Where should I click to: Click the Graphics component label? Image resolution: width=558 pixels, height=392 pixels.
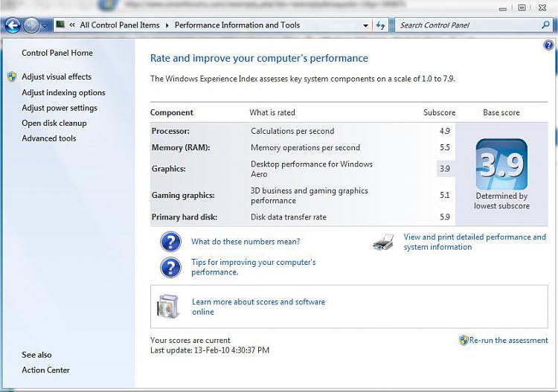point(168,169)
